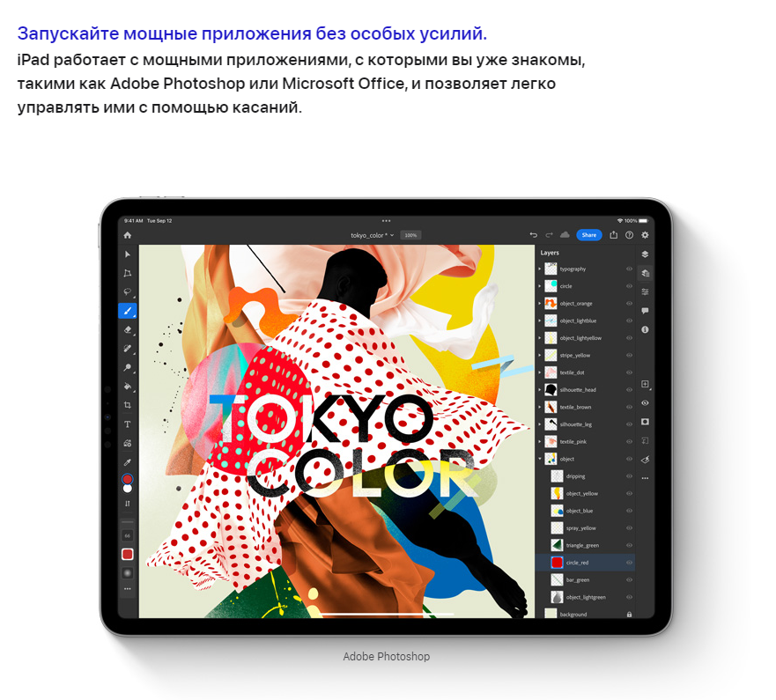The width and height of the screenshot is (776, 700).
Task: Select the Eraser tool
Action: (128, 329)
